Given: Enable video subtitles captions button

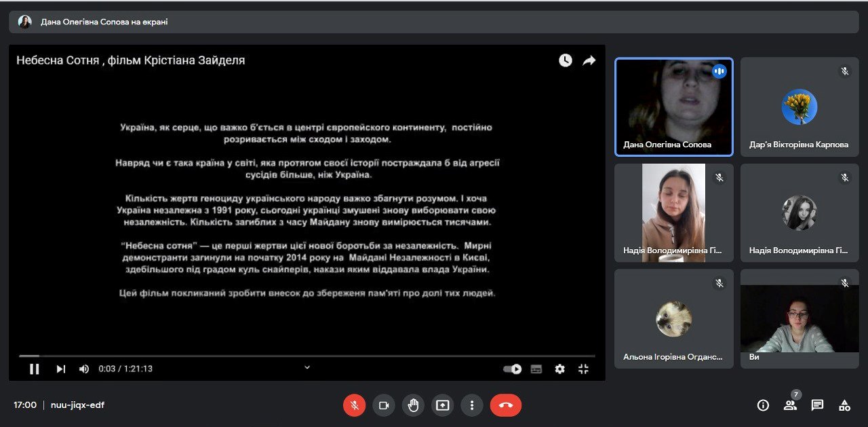Looking at the screenshot, I should point(536,369).
